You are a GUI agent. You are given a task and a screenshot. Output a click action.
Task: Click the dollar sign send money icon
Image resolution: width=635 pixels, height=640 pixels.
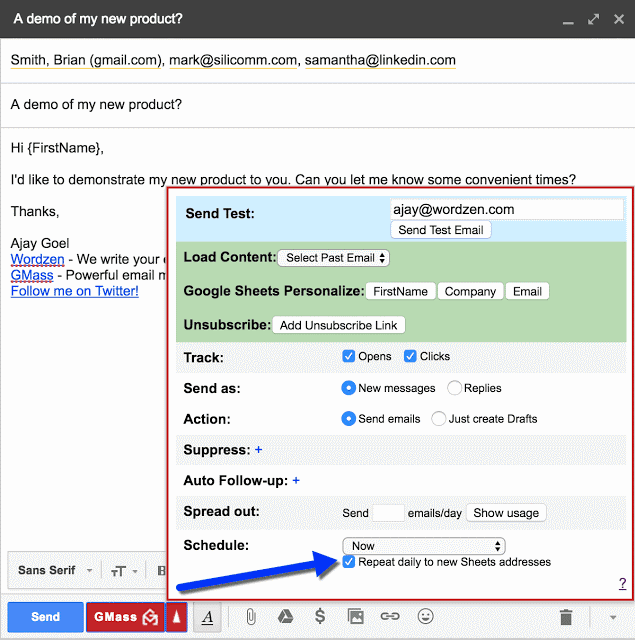pyautogui.click(x=320, y=616)
